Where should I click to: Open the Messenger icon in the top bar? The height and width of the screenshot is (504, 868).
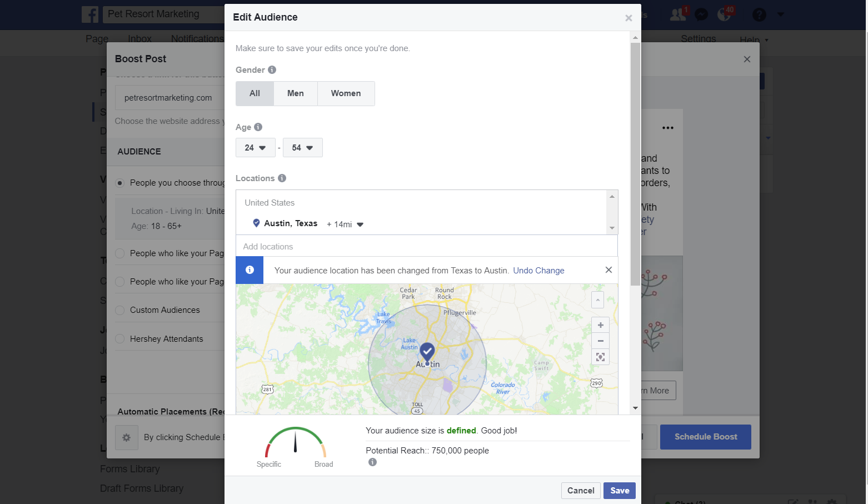point(701,14)
